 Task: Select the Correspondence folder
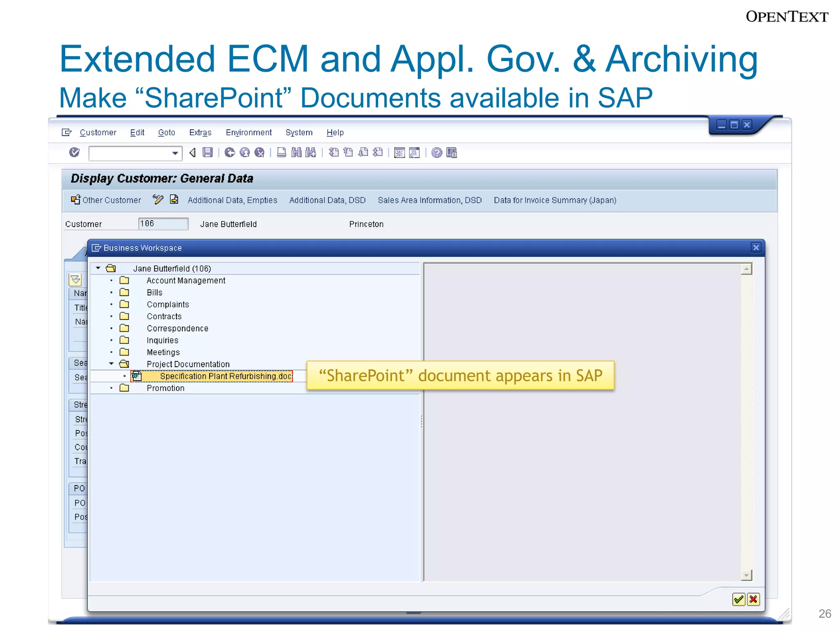pos(178,329)
